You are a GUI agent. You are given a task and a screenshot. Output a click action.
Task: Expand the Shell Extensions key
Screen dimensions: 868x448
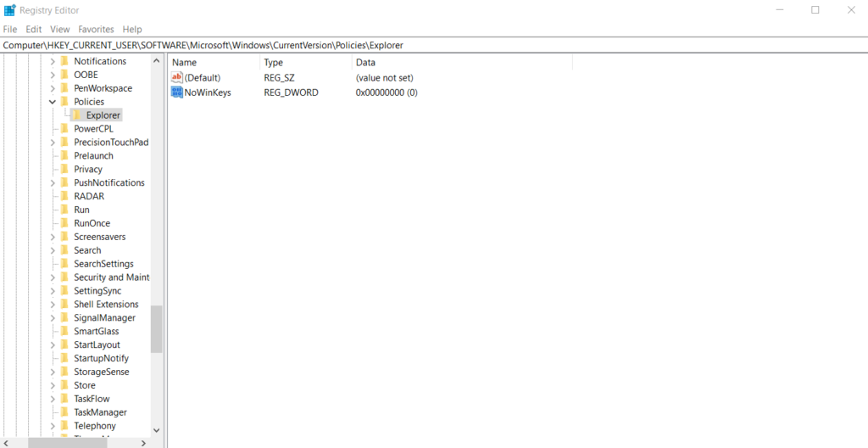click(53, 305)
